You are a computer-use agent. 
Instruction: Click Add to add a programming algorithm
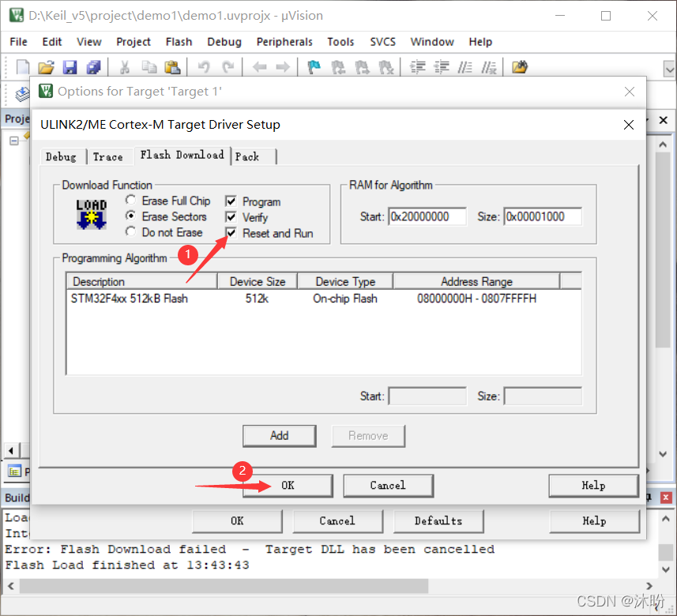(280, 436)
